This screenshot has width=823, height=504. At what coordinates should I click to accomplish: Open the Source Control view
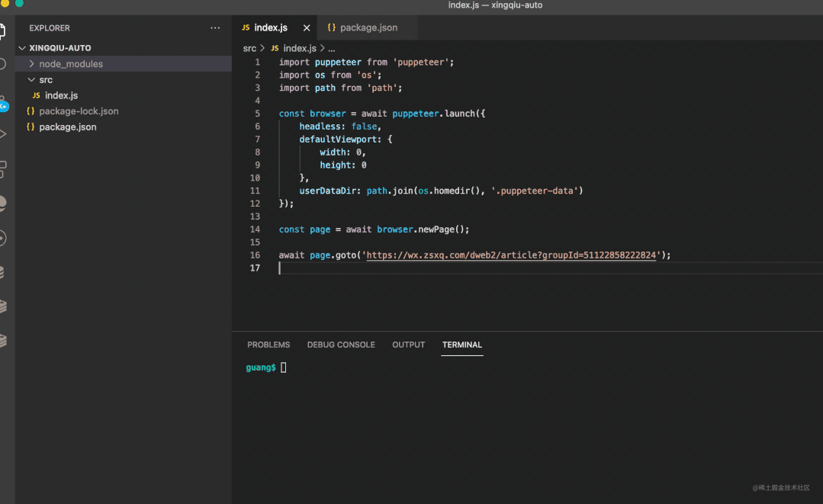(3, 104)
